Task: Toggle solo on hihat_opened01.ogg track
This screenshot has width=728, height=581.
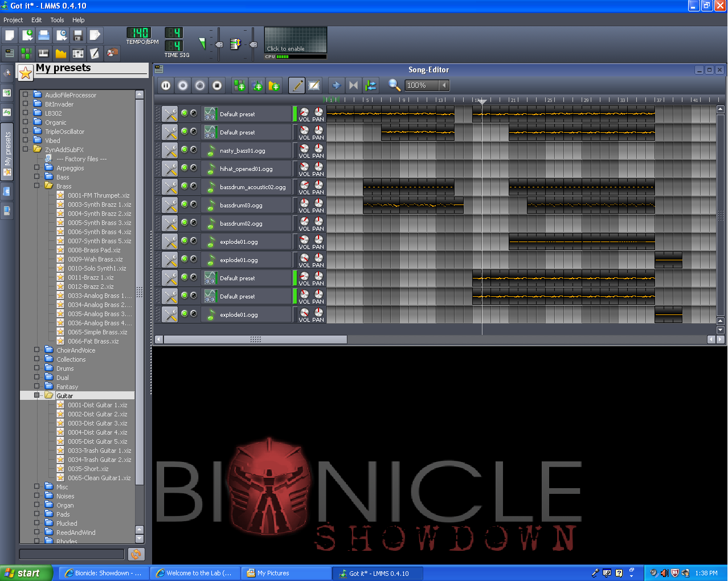Action: [194, 167]
